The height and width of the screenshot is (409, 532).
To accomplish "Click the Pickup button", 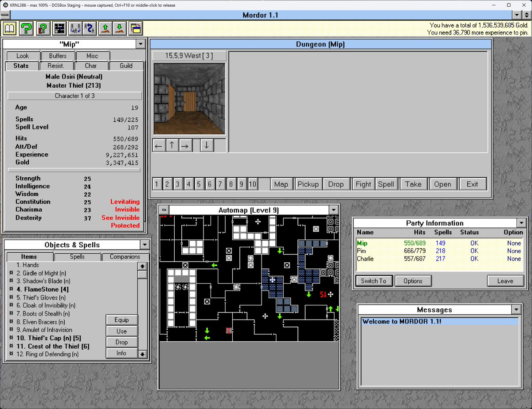I will (x=308, y=184).
